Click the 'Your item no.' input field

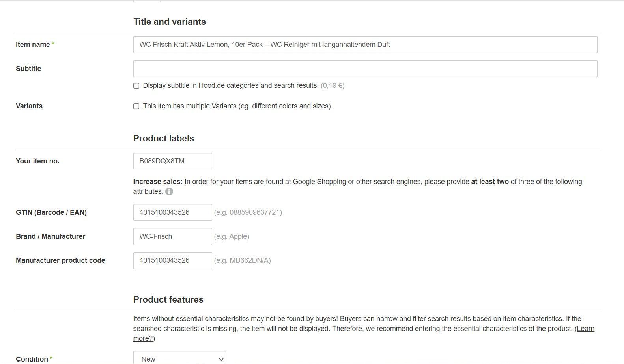coord(172,161)
